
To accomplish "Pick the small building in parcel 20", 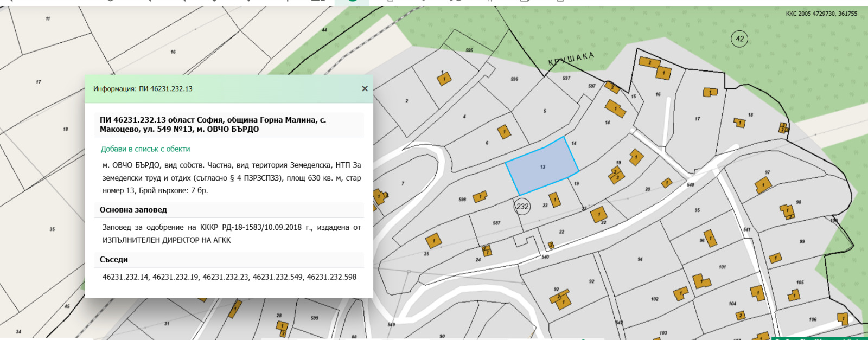I will coord(667,183).
